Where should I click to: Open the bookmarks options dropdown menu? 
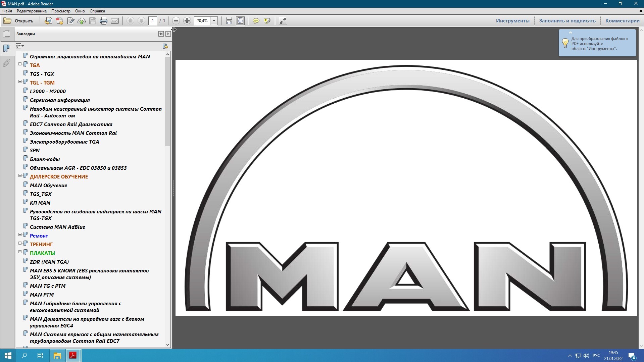pyautogui.click(x=20, y=46)
